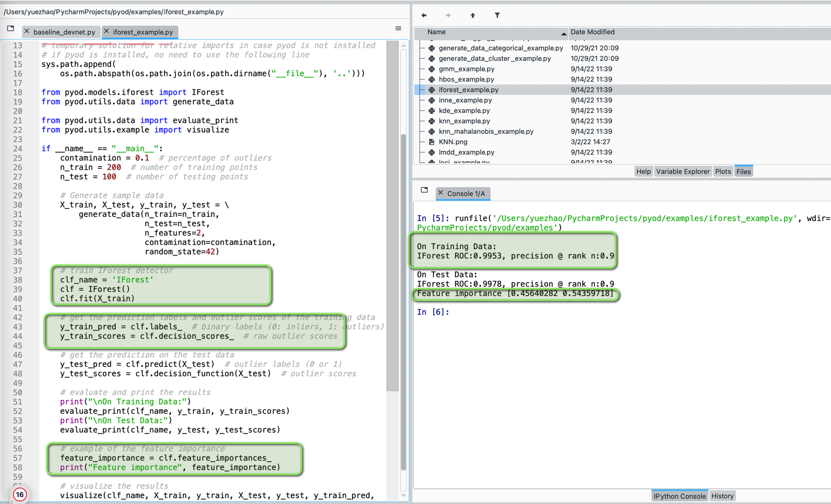Sort files by Date Modified column header
Viewport: 831px width, 504px height.
point(592,32)
